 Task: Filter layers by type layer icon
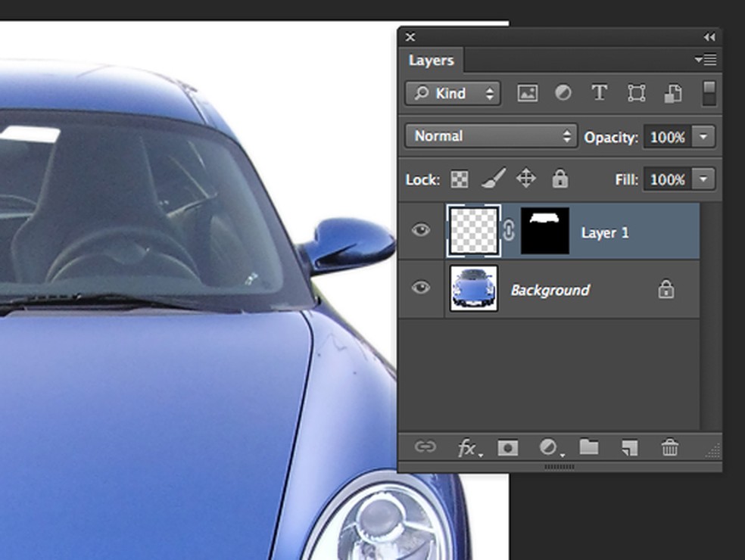pyautogui.click(x=600, y=93)
